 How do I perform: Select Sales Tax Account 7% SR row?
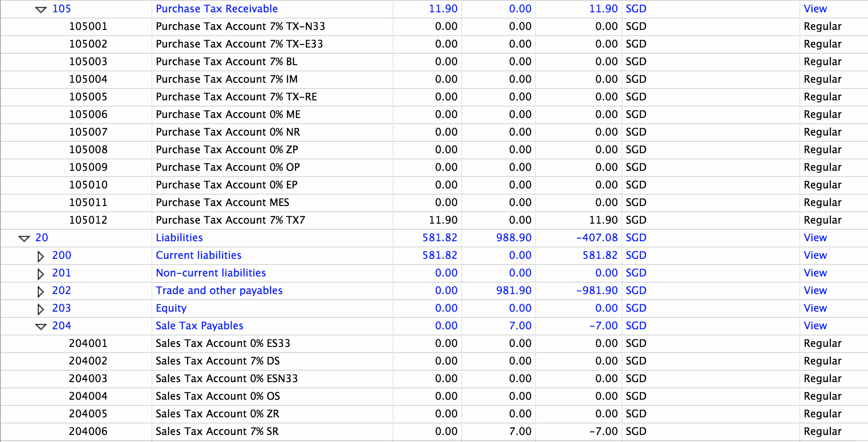tap(434, 431)
